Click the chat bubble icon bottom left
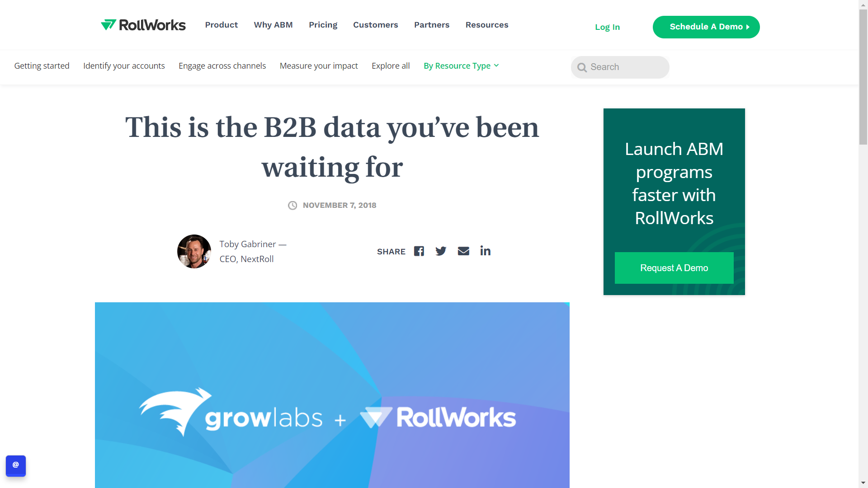868x488 pixels. (x=16, y=465)
